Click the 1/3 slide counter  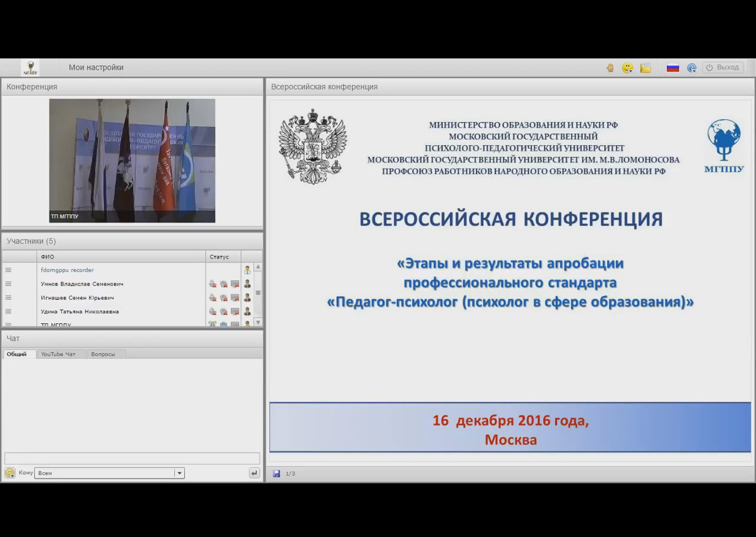coord(291,473)
